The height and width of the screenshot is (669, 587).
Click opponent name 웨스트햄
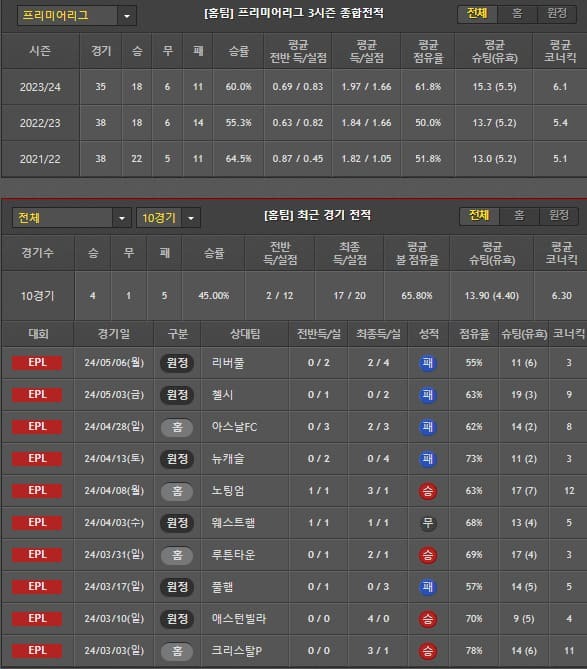click(233, 523)
